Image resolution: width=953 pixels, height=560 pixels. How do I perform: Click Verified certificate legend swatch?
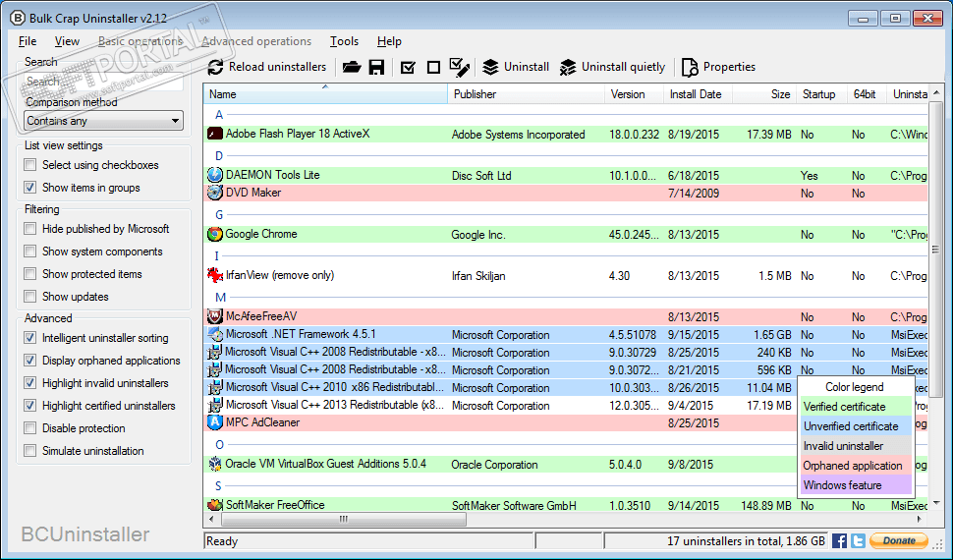coord(857,407)
